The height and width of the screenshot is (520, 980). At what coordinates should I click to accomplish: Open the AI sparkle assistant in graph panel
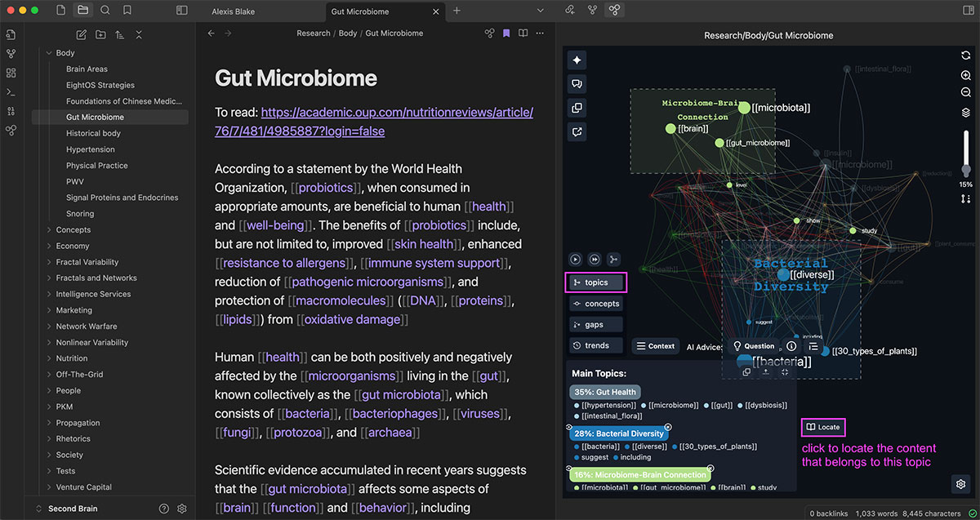(577, 60)
